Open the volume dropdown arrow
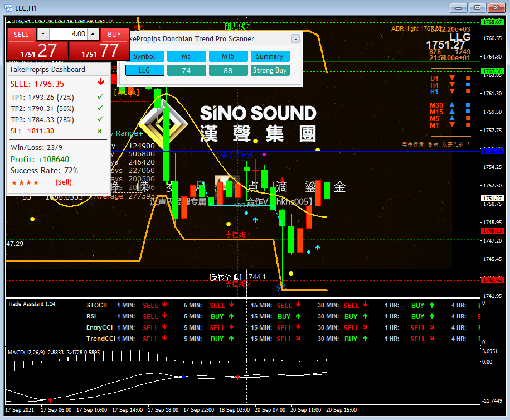 pos(43,34)
